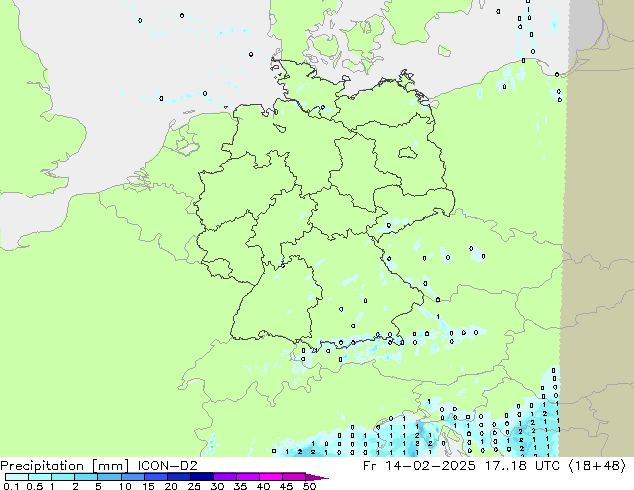This screenshot has width=634, height=490.
Task: Click the 35–40 mm legend swatch
Action: point(247,477)
